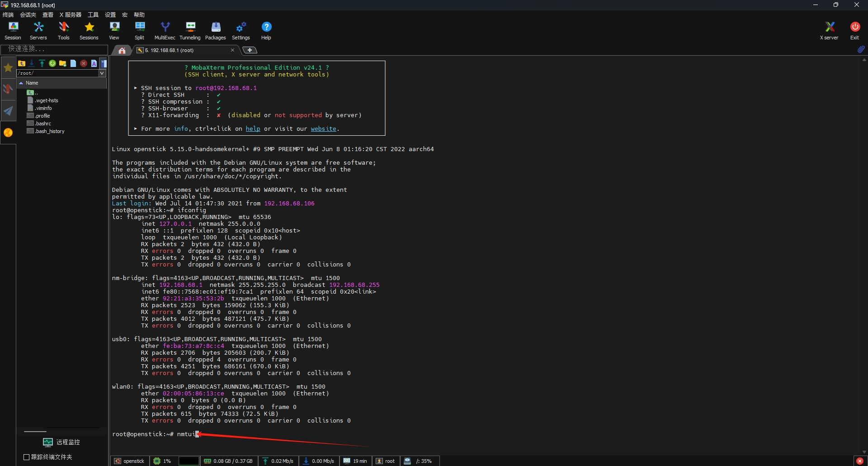Open the Help toolbar icon
The width and height of the screenshot is (868, 466).
coord(266,31)
